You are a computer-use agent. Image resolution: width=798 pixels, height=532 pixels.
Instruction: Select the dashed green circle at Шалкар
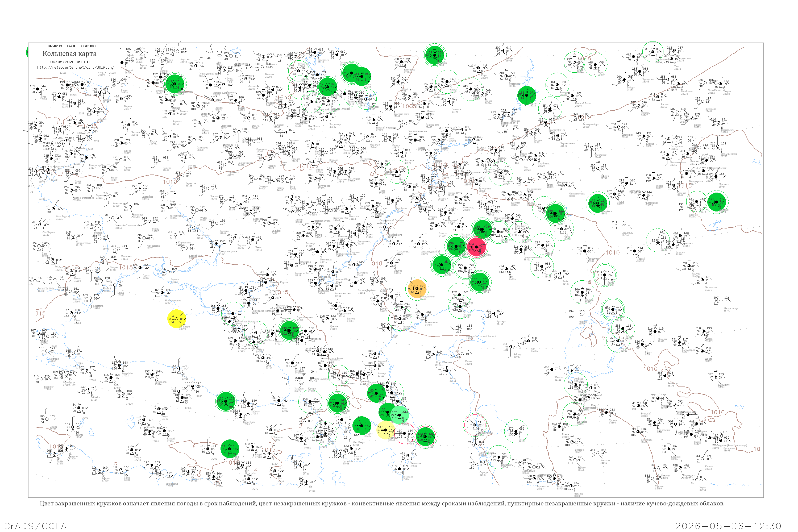click(x=582, y=292)
